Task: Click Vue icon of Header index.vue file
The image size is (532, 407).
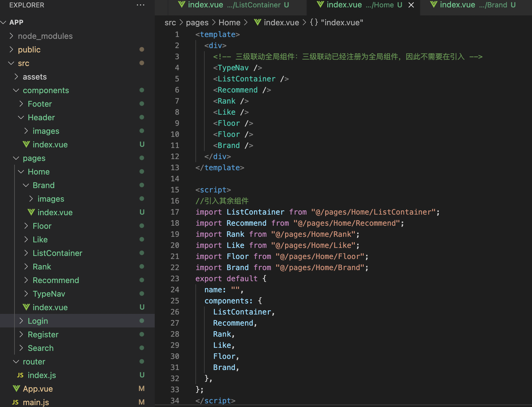Action: pyautogui.click(x=26, y=144)
